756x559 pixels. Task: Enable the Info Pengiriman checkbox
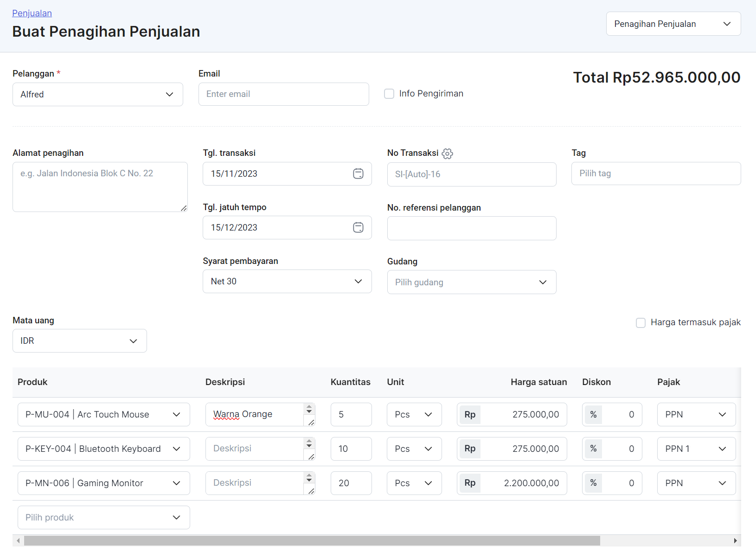389,94
